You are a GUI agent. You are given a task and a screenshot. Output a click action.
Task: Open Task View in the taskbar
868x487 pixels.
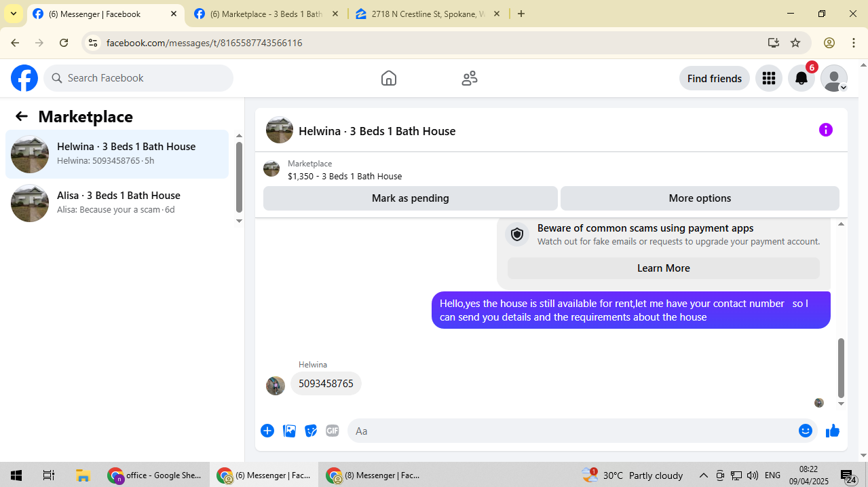pyautogui.click(x=48, y=475)
